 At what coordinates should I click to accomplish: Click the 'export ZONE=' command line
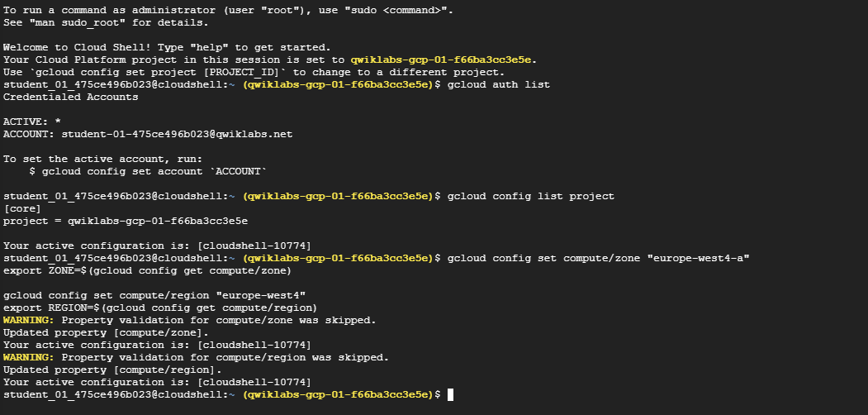pos(147,270)
